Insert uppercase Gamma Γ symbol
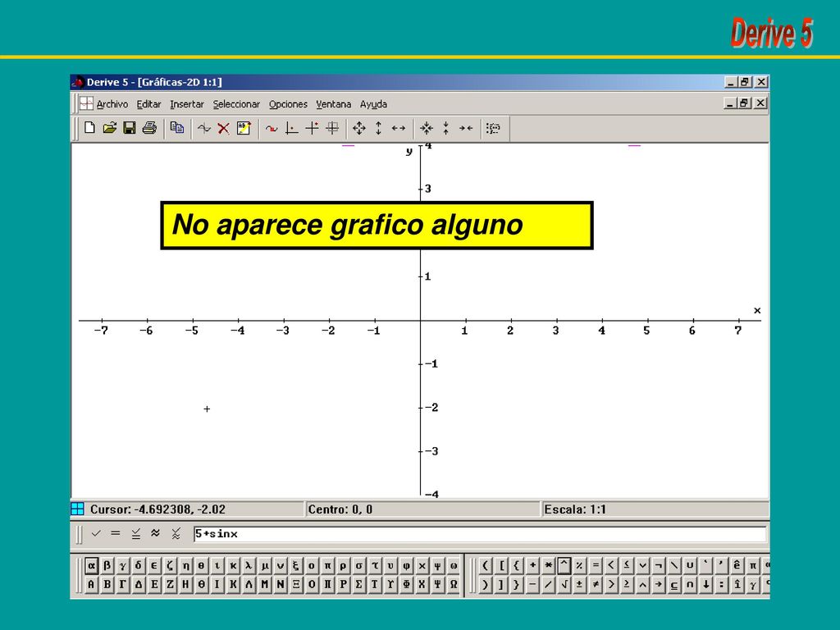 tap(123, 584)
